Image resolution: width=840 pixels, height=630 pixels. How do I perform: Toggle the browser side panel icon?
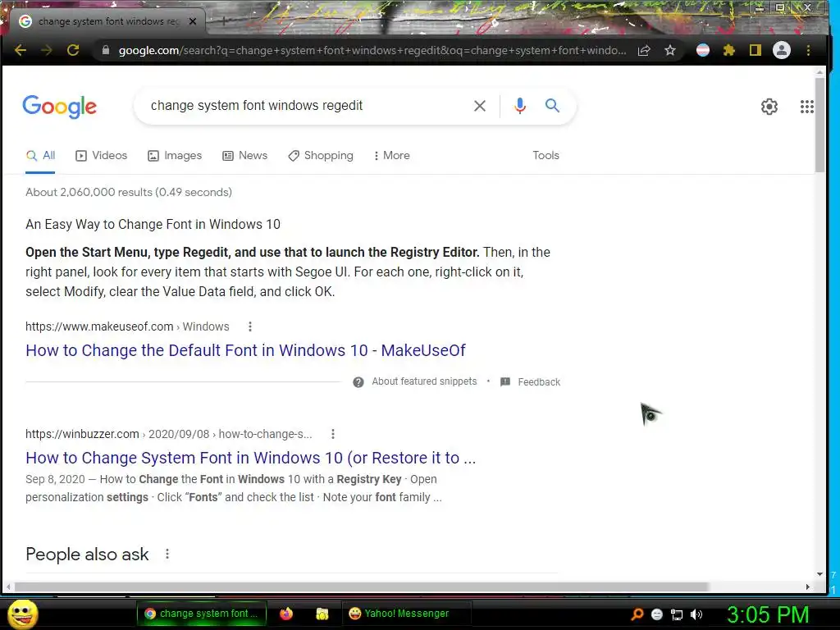coord(756,50)
